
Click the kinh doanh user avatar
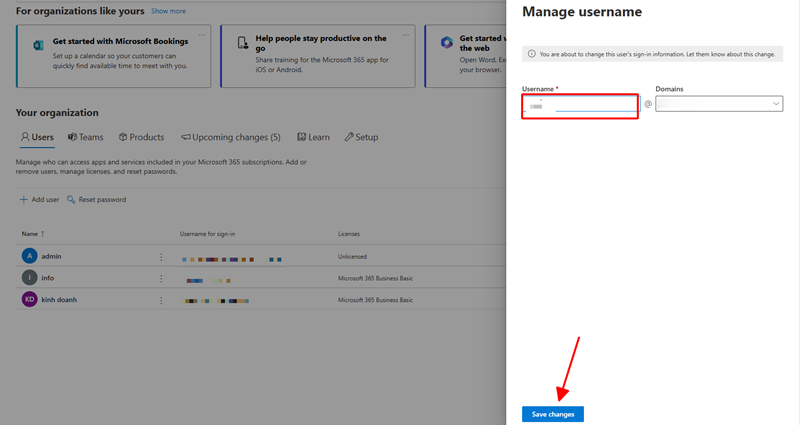click(29, 299)
